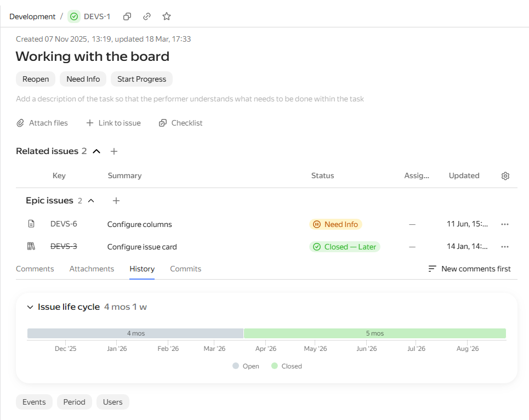Collapse the Epic issues group
Viewport: 529px width, 420px height.
tap(91, 201)
